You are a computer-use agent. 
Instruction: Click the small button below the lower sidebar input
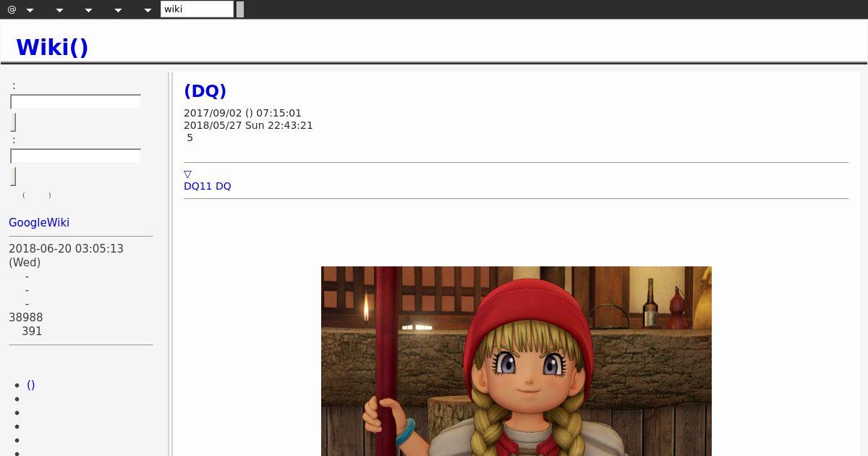coord(13,177)
